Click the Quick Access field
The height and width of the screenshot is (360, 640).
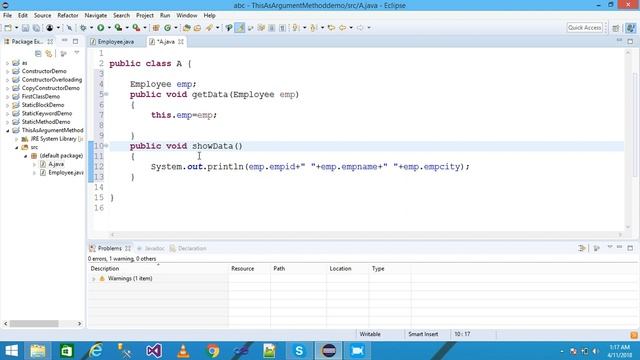point(584,28)
